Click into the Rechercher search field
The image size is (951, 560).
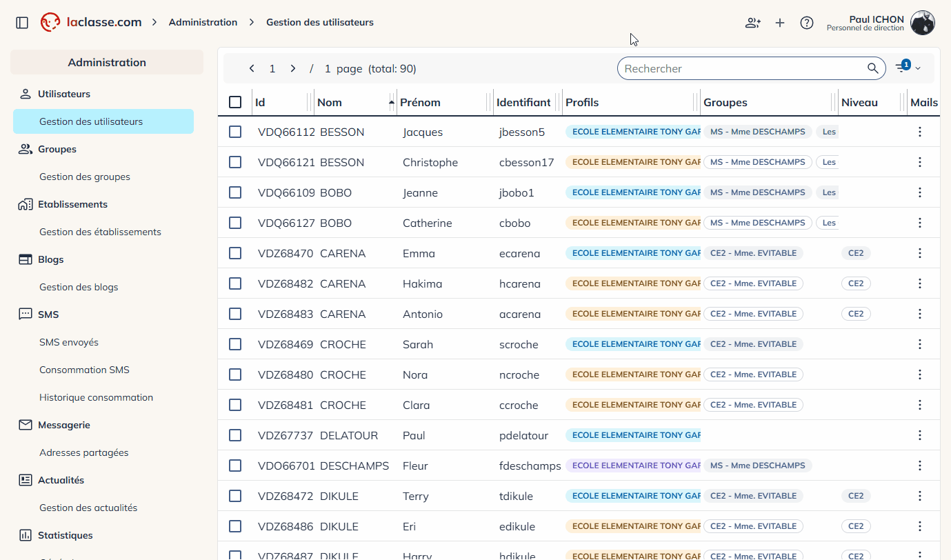(x=741, y=68)
